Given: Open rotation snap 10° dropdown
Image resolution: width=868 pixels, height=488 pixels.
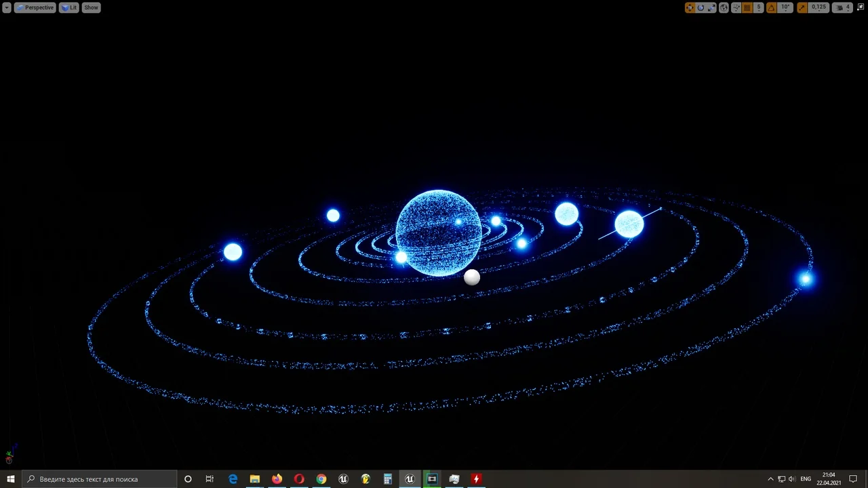Looking at the screenshot, I should pyautogui.click(x=785, y=7).
